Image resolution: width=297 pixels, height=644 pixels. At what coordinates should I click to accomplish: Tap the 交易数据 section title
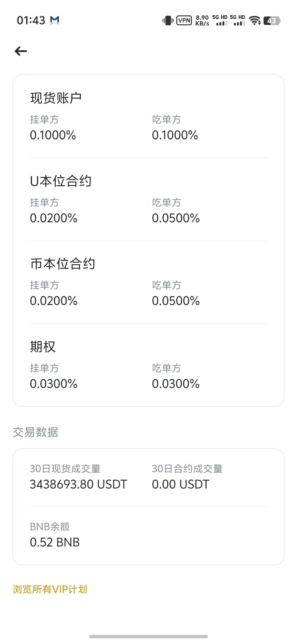[x=35, y=432]
